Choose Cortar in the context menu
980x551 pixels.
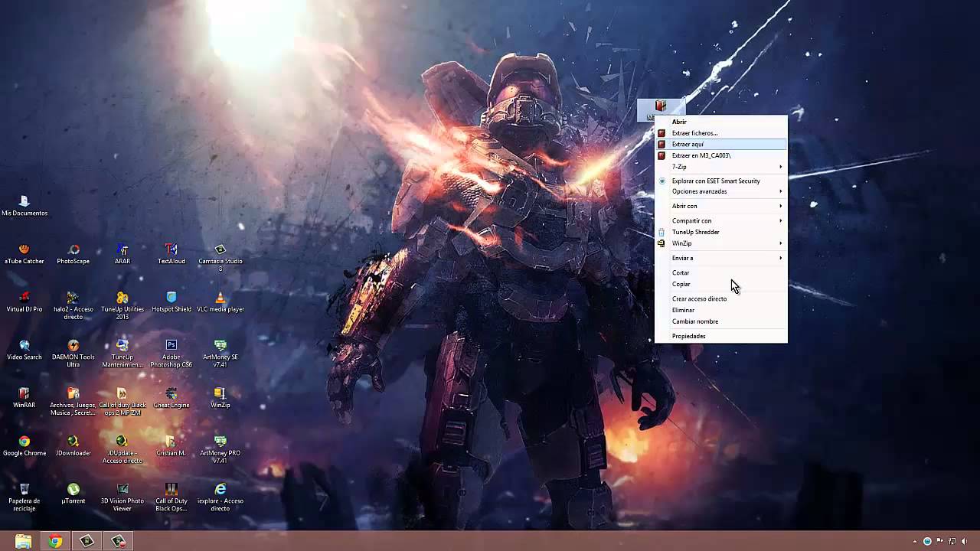point(720,272)
